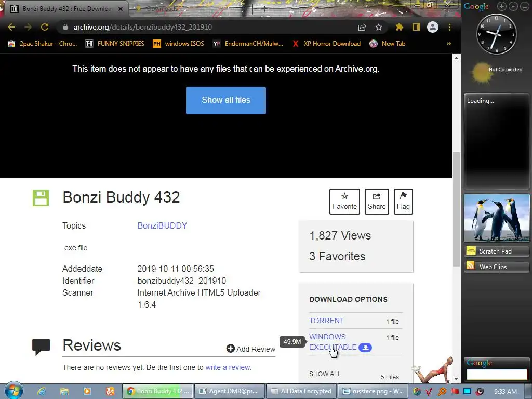Screen dimensions: 532x399
Task: Click the analog clock gadget
Action: point(496,34)
